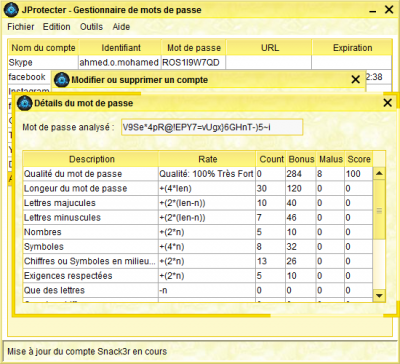Click the Bonus value 46
The height and width of the screenshot is (364, 400).
[301, 218]
